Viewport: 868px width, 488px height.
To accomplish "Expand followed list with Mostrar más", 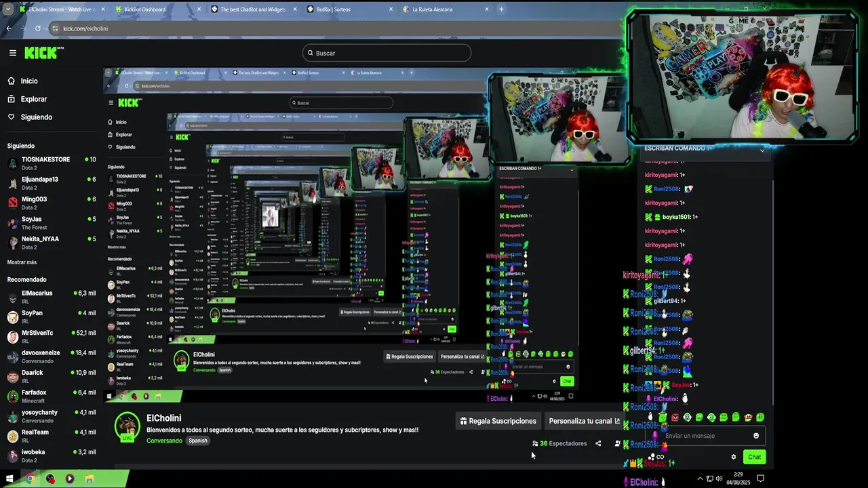I will click(x=22, y=262).
